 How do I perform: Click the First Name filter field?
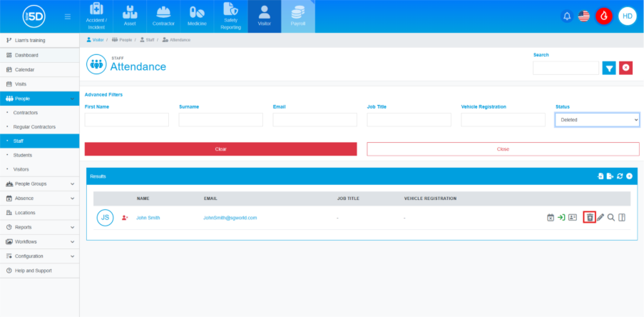(x=126, y=120)
